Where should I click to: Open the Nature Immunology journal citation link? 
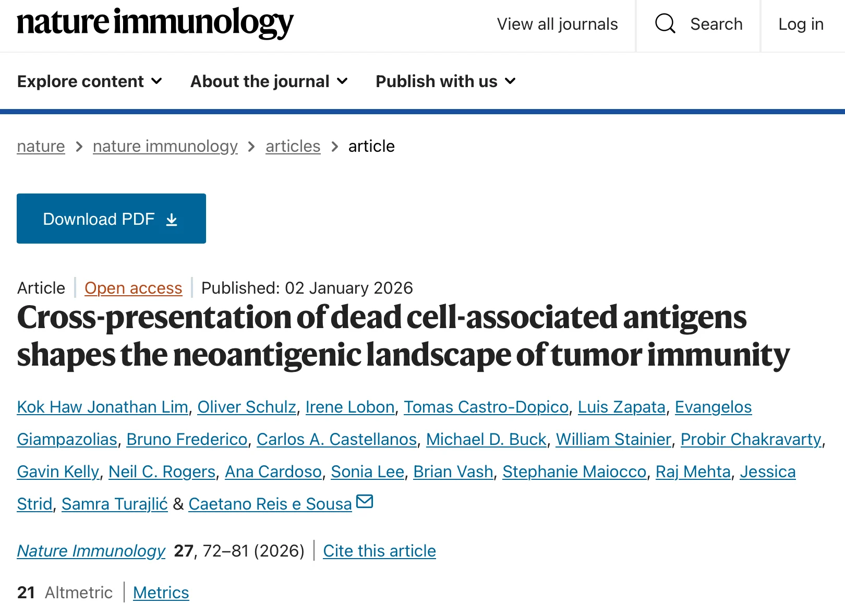[x=91, y=551]
